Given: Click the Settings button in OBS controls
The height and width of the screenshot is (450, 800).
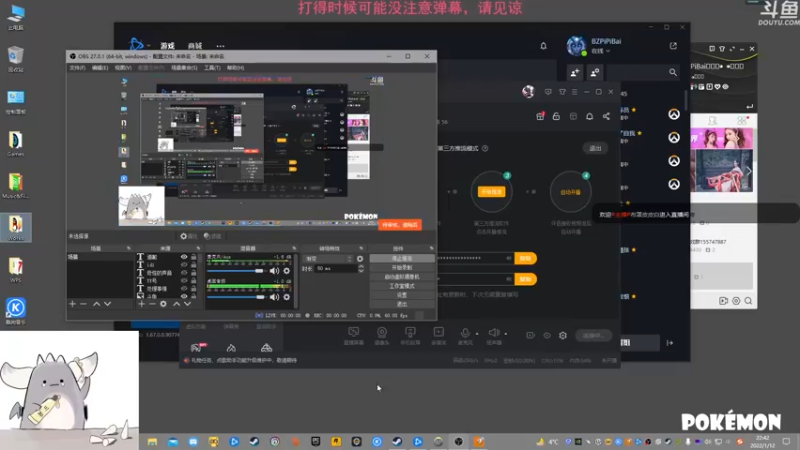Looking at the screenshot, I should [x=402, y=295].
